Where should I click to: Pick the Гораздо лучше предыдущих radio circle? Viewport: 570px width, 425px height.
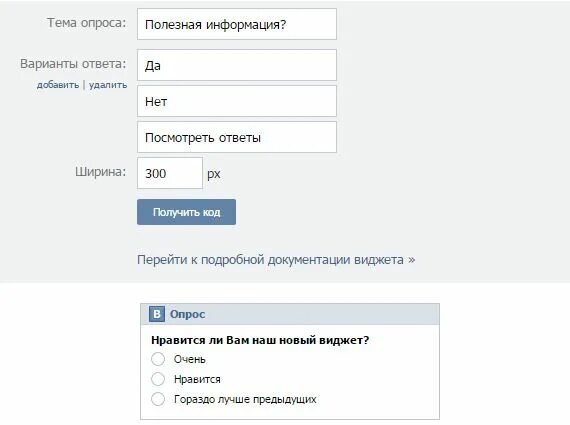point(158,399)
